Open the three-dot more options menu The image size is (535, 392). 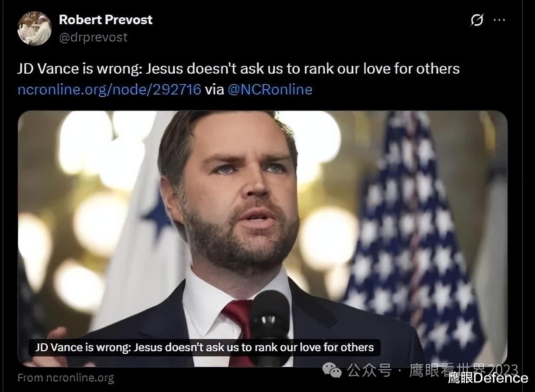499,20
